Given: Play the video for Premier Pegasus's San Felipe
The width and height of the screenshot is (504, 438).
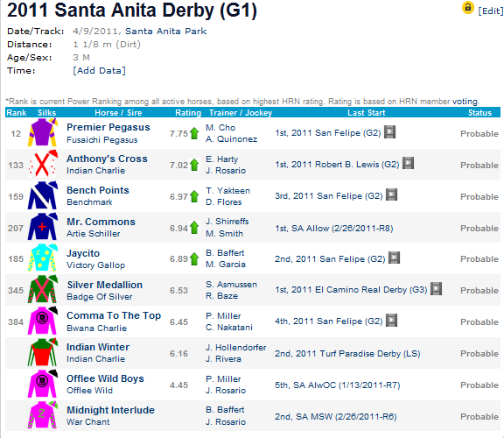Looking at the screenshot, I should point(389,132).
